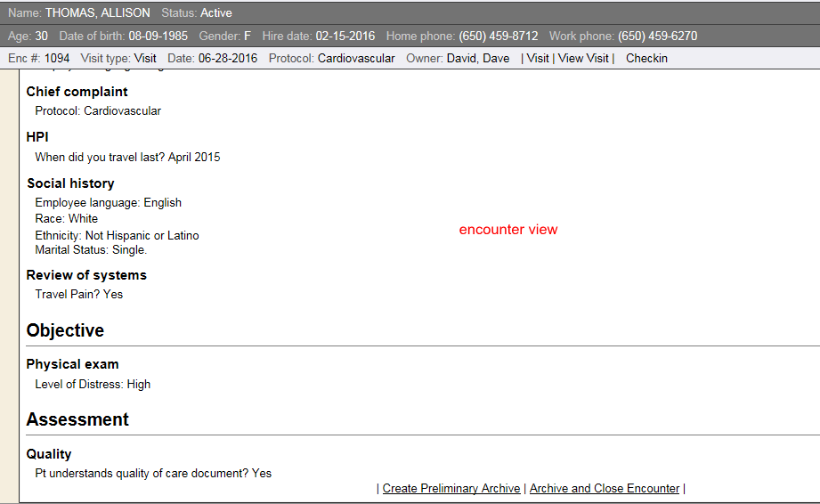
Task: Click the Social history heading
Action: (70, 183)
